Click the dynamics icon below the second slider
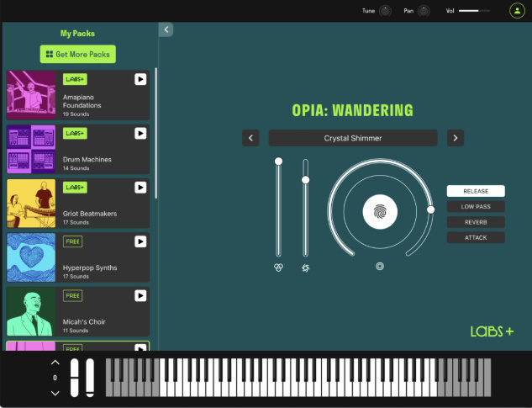This screenshot has width=532, height=408. click(305, 268)
